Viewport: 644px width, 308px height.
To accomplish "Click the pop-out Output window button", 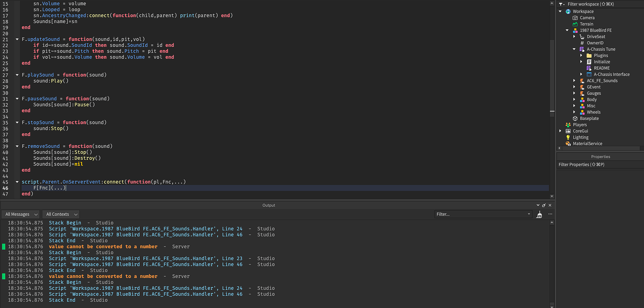I will (544, 205).
